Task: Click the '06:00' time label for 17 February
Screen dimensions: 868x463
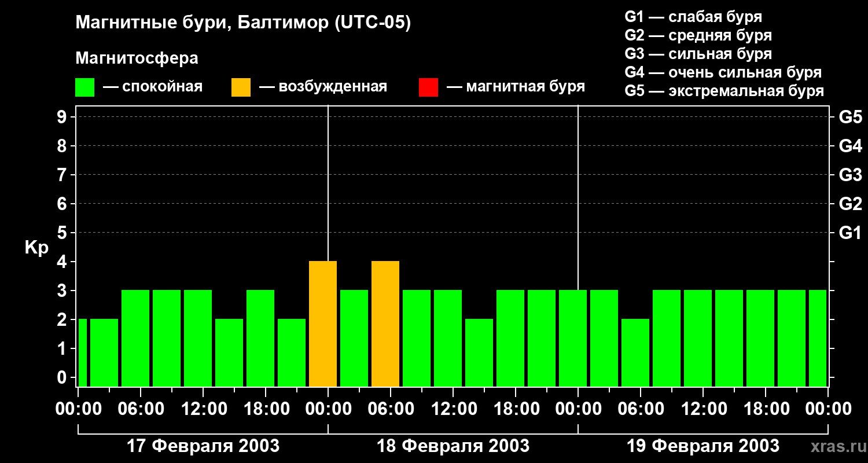Action: (141, 409)
